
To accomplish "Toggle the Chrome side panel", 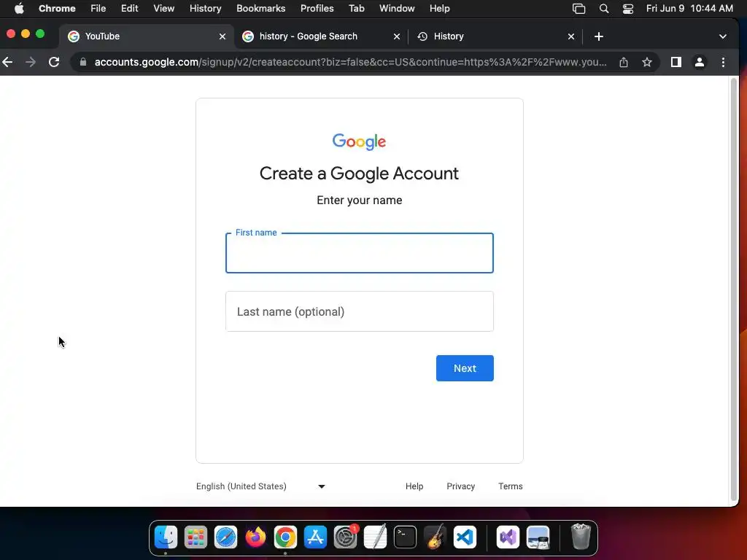I will point(676,62).
